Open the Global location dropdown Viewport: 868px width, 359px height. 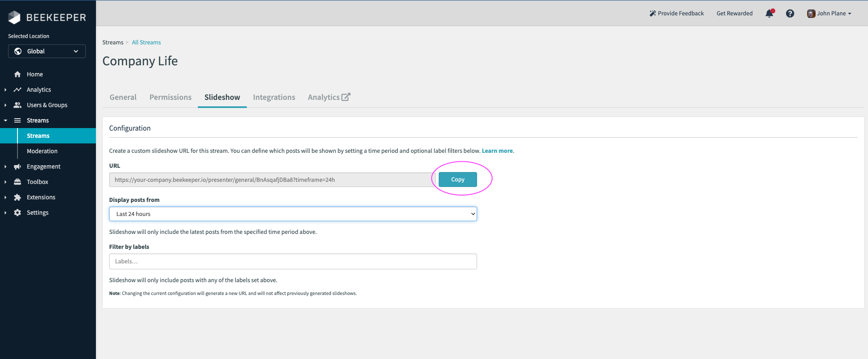(47, 51)
